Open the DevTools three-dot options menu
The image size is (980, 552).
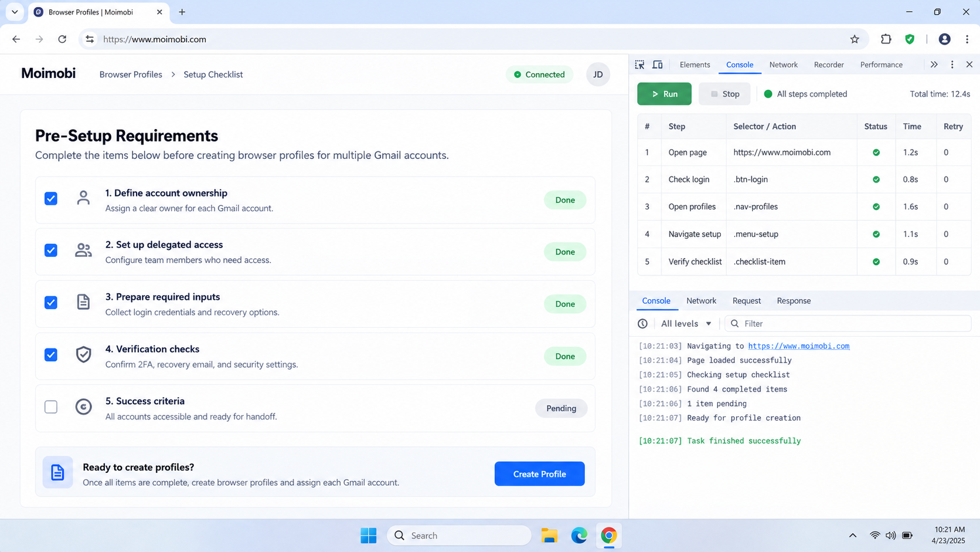pos(952,65)
